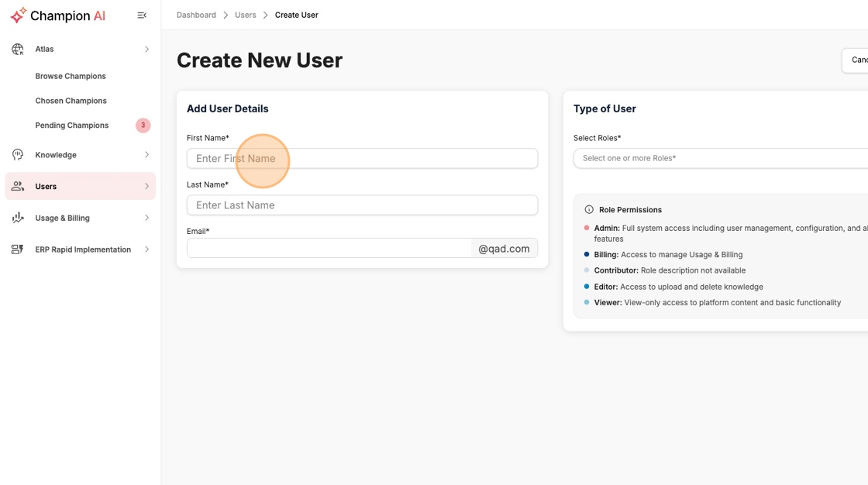This screenshot has height=485, width=868.
Task: Focus the First Name input field
Action: pyautogui.click(x=362, y=158)
